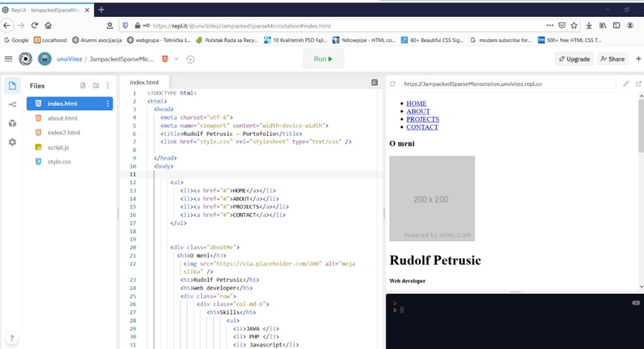The image size is (644, 349).
Task: Click the help question mark button
Action: point(12,339)
